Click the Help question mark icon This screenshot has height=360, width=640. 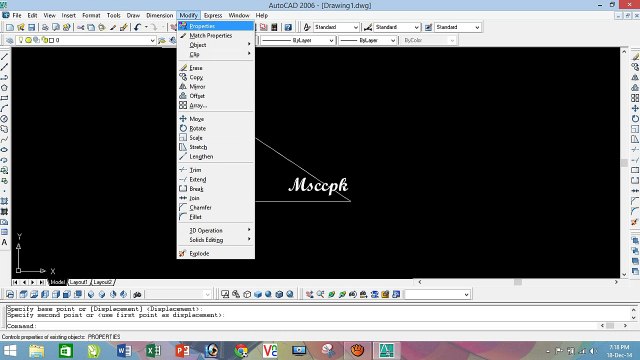(x=288, y=27)
